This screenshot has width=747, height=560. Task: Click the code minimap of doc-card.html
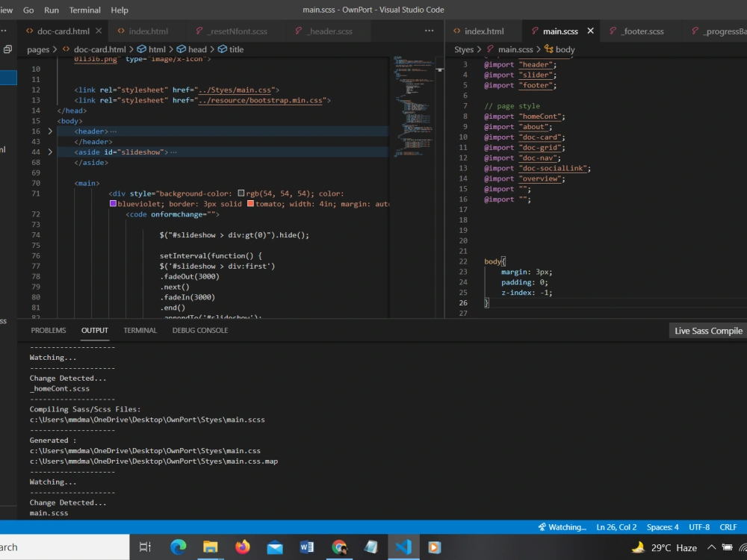tap(413, 107)
